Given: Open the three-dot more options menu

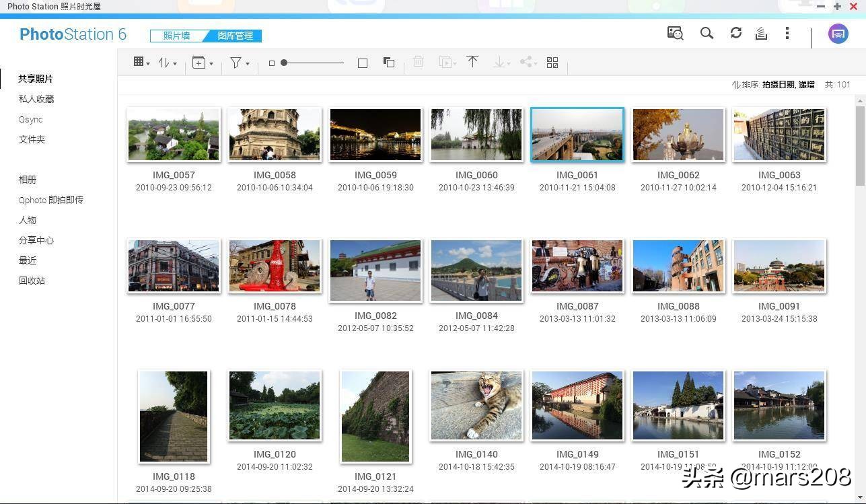Looking at the screenshot, I should click(x=787, y=33).
